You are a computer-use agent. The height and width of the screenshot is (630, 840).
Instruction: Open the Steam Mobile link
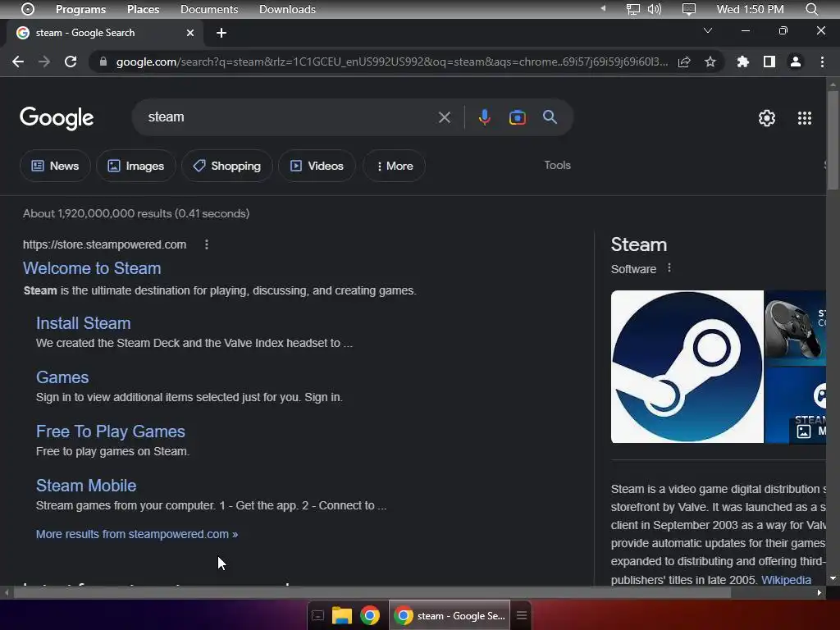pyautogui.click(x=86, y=486)
